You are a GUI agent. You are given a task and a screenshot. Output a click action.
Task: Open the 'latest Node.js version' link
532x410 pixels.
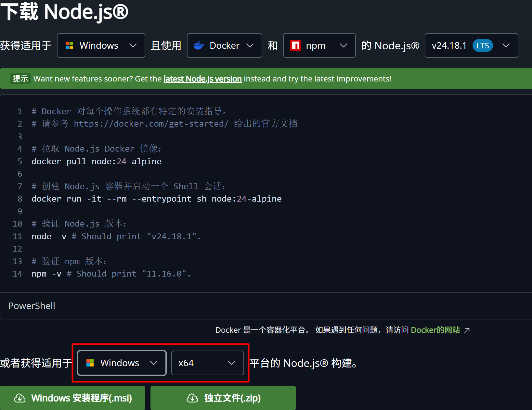point(202,79)
